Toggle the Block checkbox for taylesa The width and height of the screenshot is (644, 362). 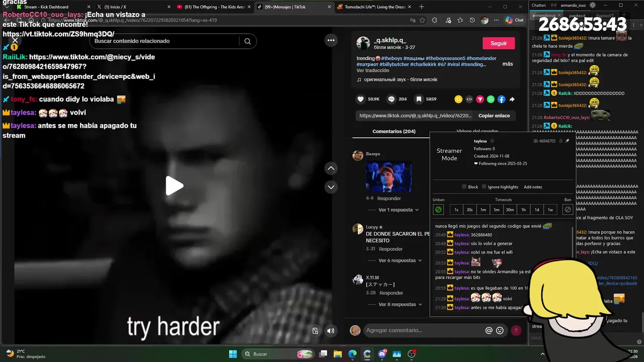[464, 187]
